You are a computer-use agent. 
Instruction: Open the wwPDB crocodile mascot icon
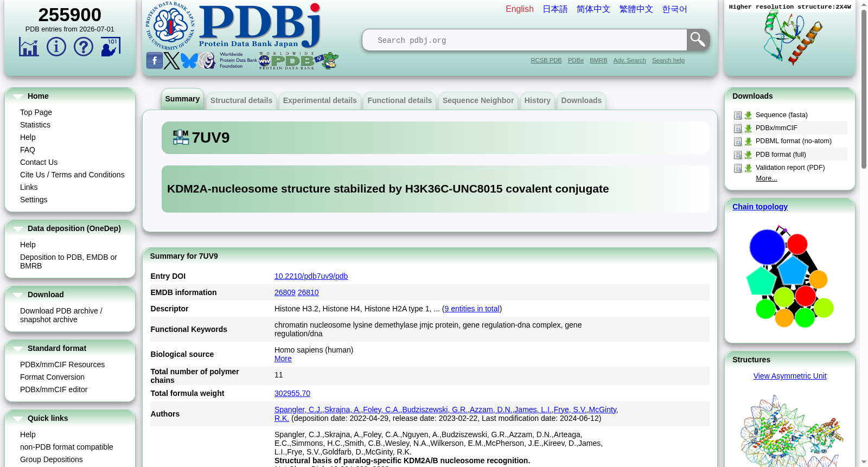pos(327,60)
